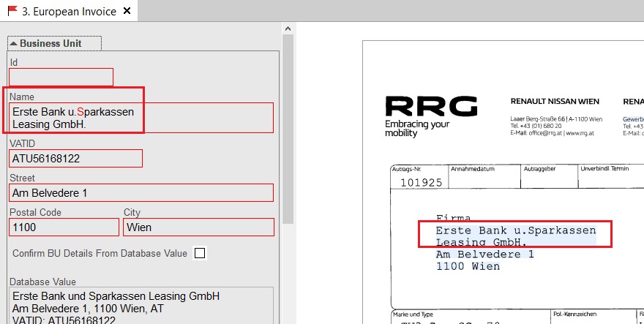This screenshot has height=324, width=644.
Task: Click the Database Value text box
Action: (x=141, y=306)
